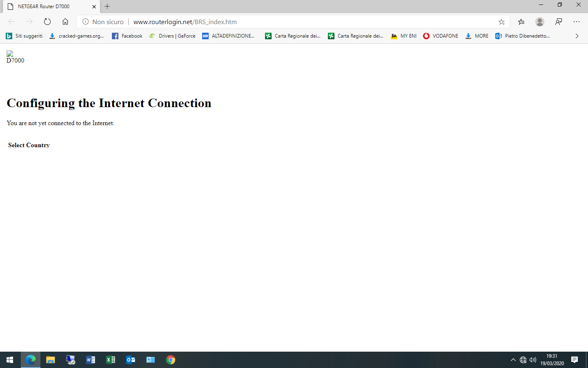Open the taskbar clock and calendar
The width and height of the screenshot is (588, 368).
coord(552,360)
